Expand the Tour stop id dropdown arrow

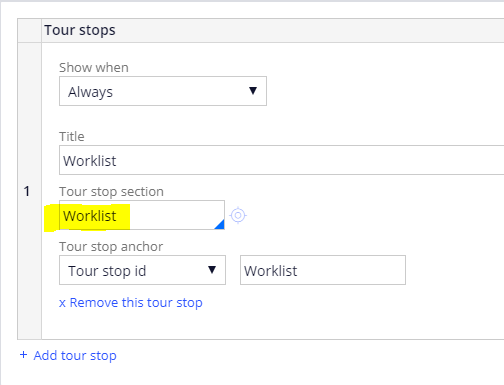click(x=212, y=270)
